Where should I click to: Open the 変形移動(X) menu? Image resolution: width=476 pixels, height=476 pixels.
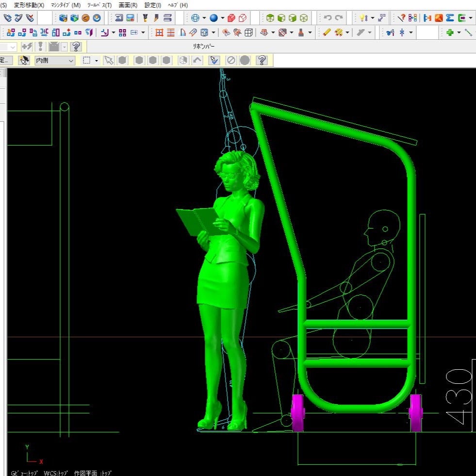point(29,5)
